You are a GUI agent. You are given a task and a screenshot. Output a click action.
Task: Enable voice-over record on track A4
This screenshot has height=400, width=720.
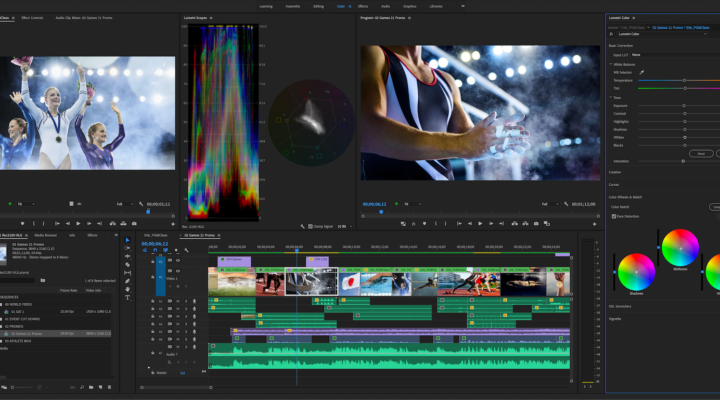(194, 324)
